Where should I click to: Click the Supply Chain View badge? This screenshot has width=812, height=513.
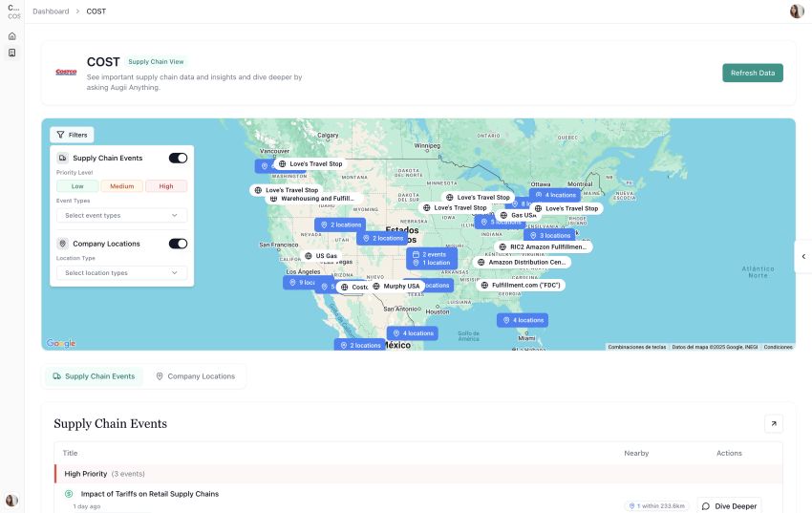click(156, 61)
